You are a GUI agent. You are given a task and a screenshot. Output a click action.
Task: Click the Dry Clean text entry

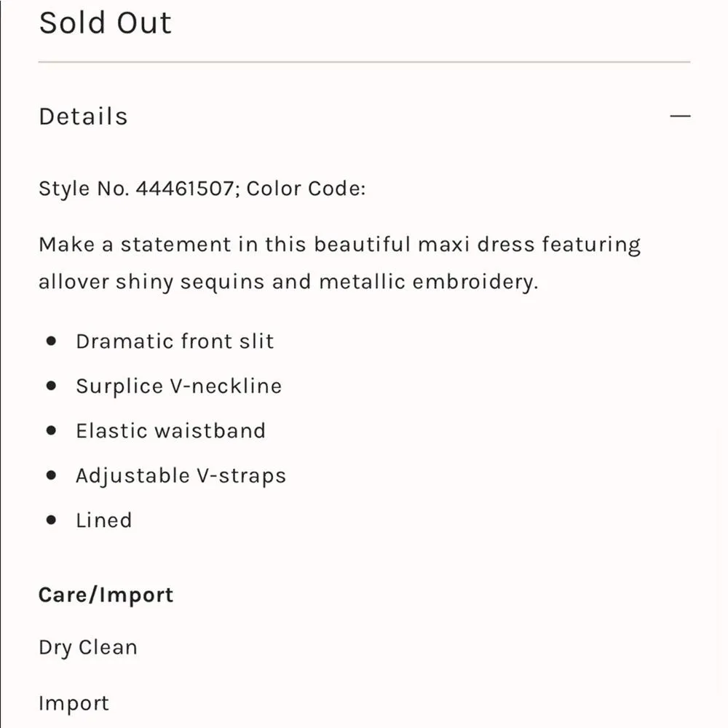pyautogui.click(x=87, y=647)
